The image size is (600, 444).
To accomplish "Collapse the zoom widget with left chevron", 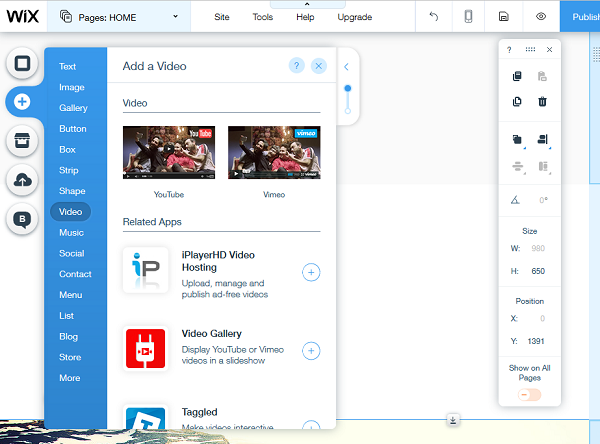I will click(x=346, y=67).
